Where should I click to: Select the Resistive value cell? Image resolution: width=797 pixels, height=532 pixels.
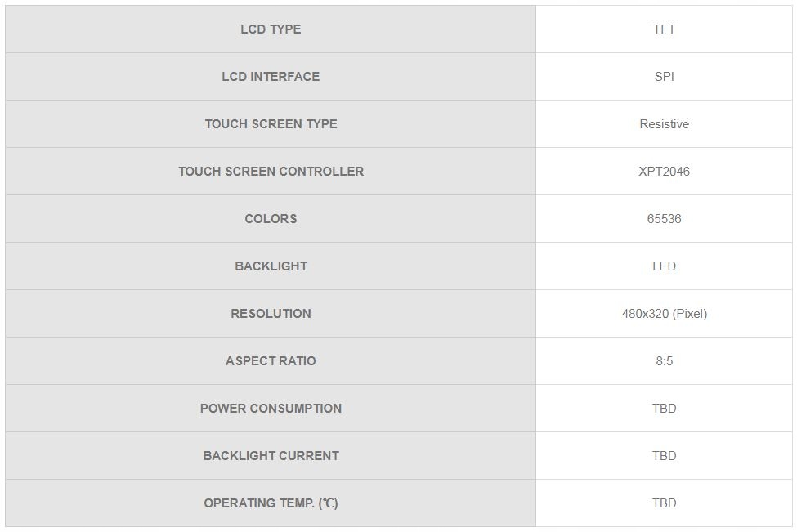(664, 124)
